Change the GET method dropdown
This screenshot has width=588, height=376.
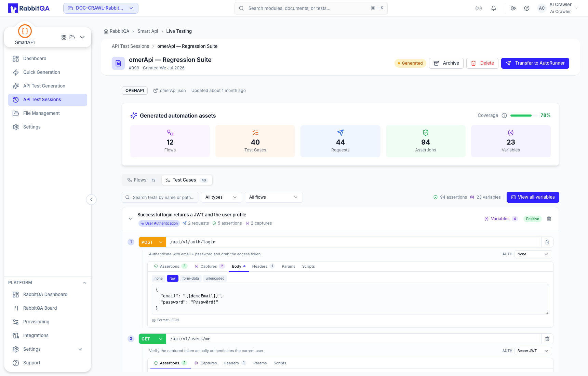152,339
